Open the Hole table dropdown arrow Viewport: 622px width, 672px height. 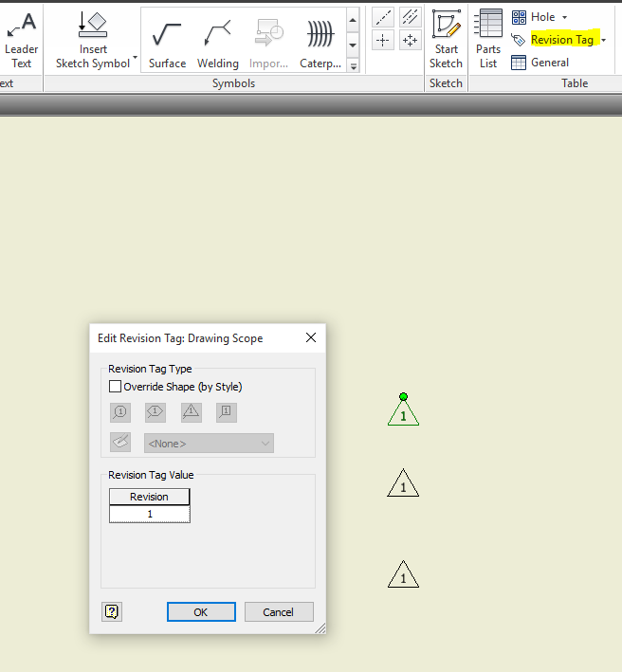[564, 18]
